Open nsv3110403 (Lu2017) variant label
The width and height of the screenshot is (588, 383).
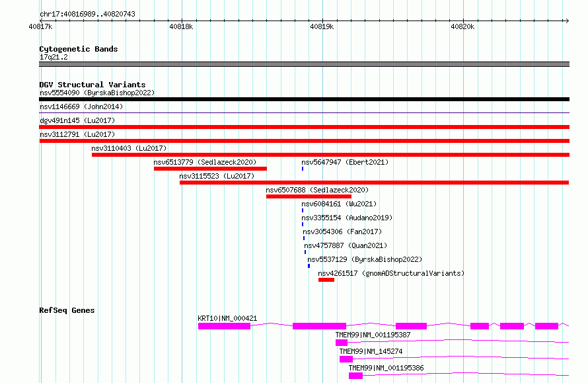[129, 148]
